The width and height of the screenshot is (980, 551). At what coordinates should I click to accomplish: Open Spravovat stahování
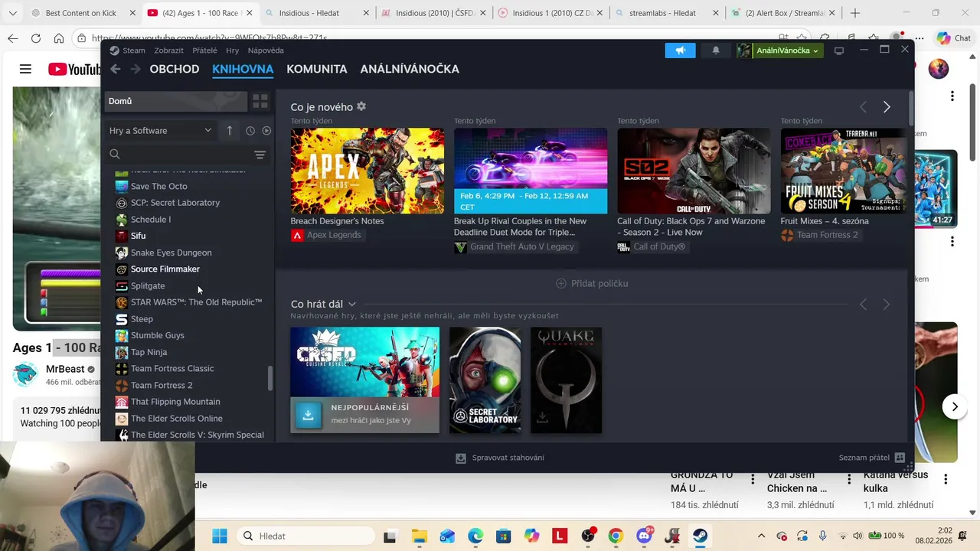[500, 458]
